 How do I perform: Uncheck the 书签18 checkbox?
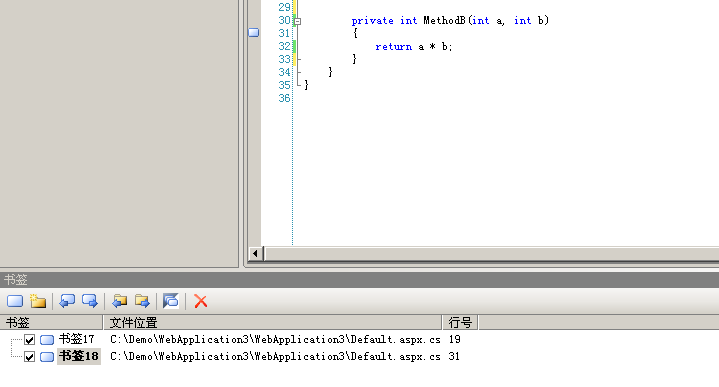pos(29,357)
